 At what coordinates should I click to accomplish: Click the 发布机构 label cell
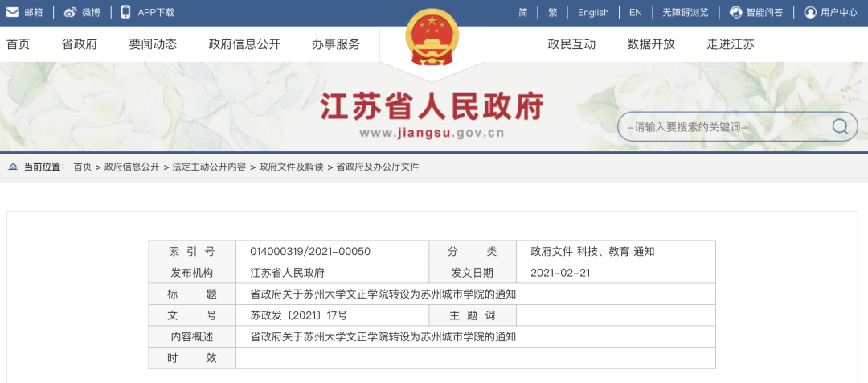pos(192,273)
